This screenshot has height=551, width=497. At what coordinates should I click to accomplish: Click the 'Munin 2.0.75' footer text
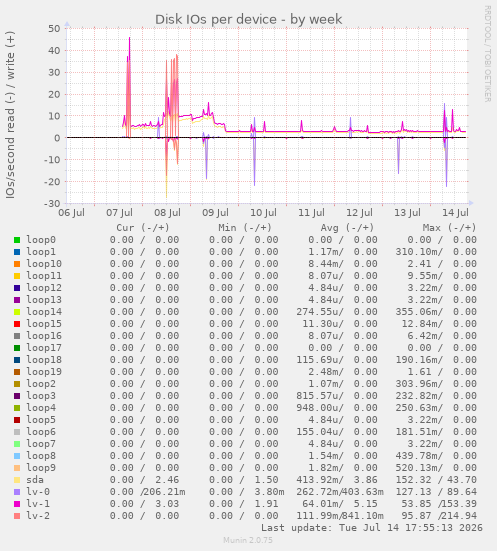point(248,540)
